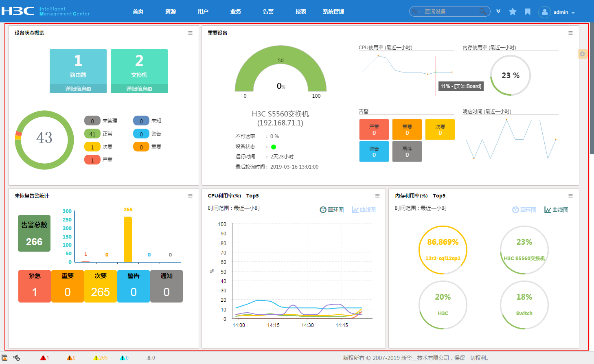Screen dimensions: 594x364
Task: Open the 未恢复告警统计 panel menu icon
Action: 190,196
